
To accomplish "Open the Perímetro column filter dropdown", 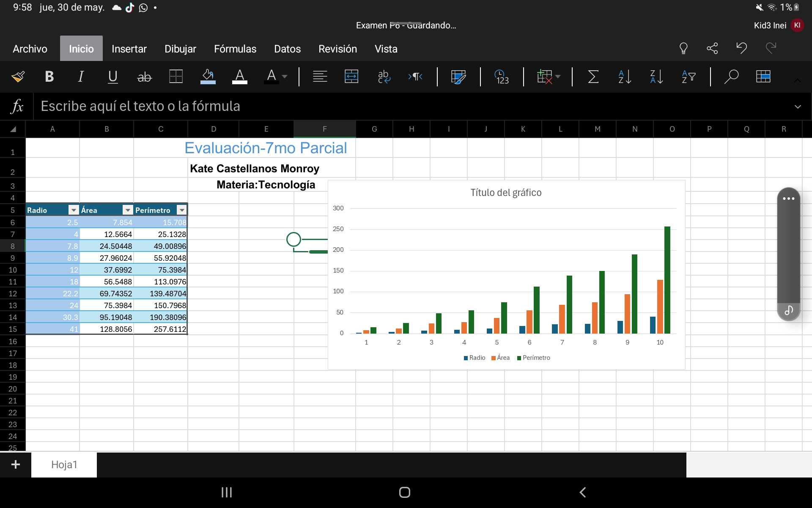I will 182,210.
